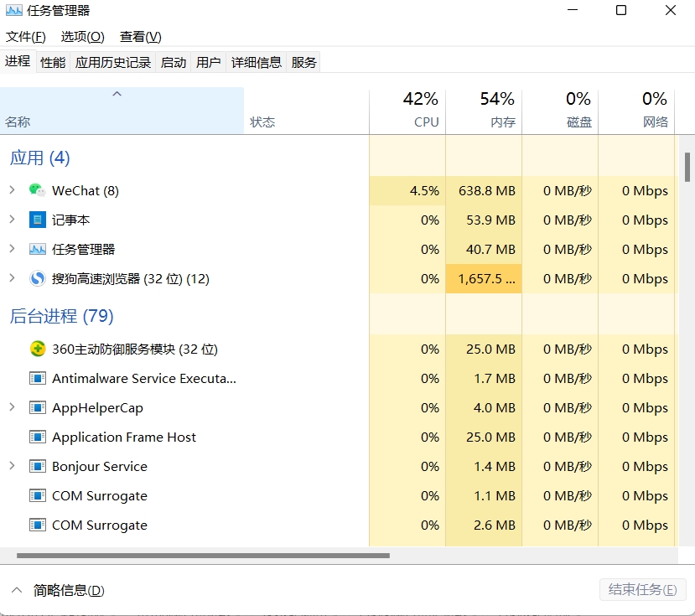The height and width of the screenshot is (616, 695).
Task: Select the Antimalware Service Executa... row name
Action: point(144,379)
